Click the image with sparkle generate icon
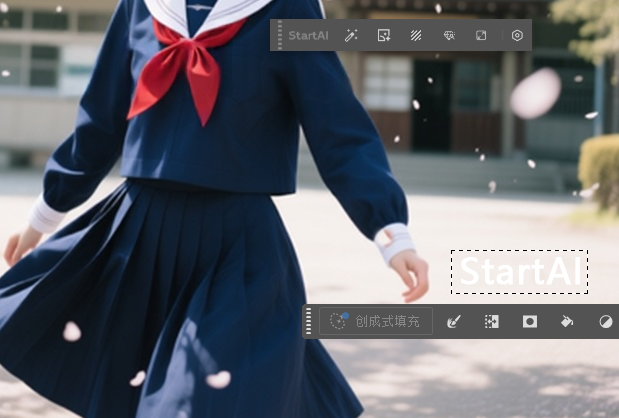The height and width of the screenshot is (418, 619). click(x=383, y=35)
